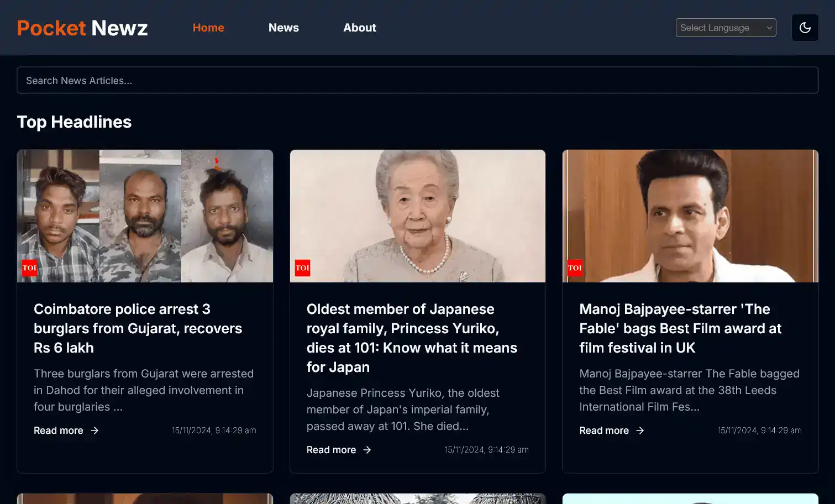Click summary 'Manoj Bajpayee-starrer The Fable bagged'

690,390
